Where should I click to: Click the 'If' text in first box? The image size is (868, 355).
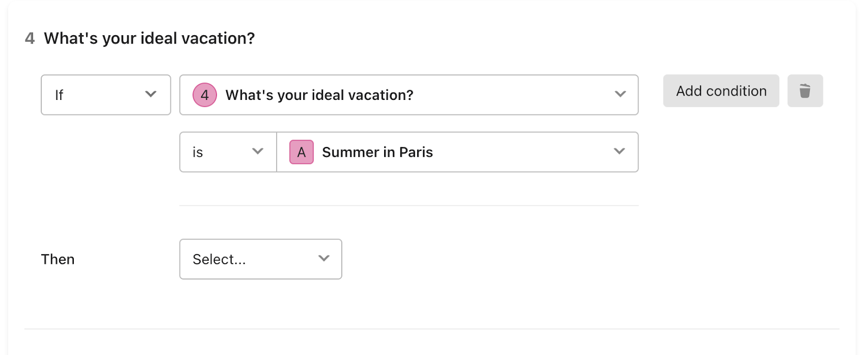pos(59,95)
